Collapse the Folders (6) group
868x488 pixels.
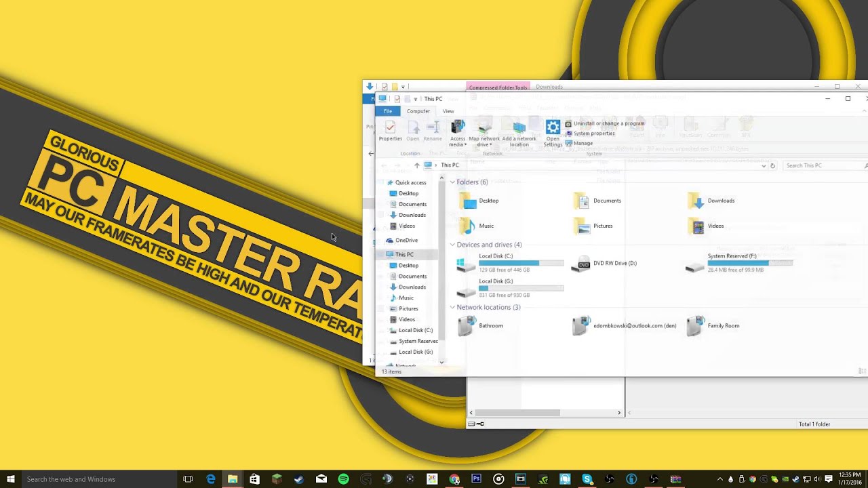point(452,182)
